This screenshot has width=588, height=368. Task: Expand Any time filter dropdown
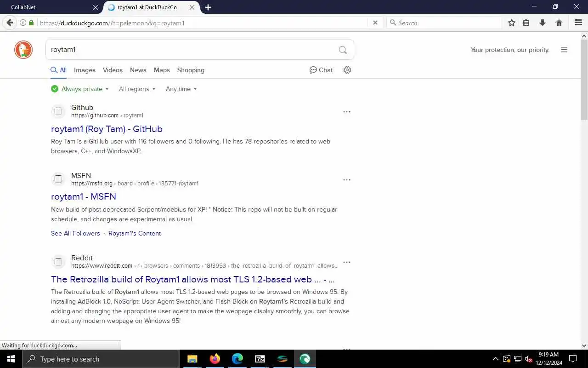181,89
